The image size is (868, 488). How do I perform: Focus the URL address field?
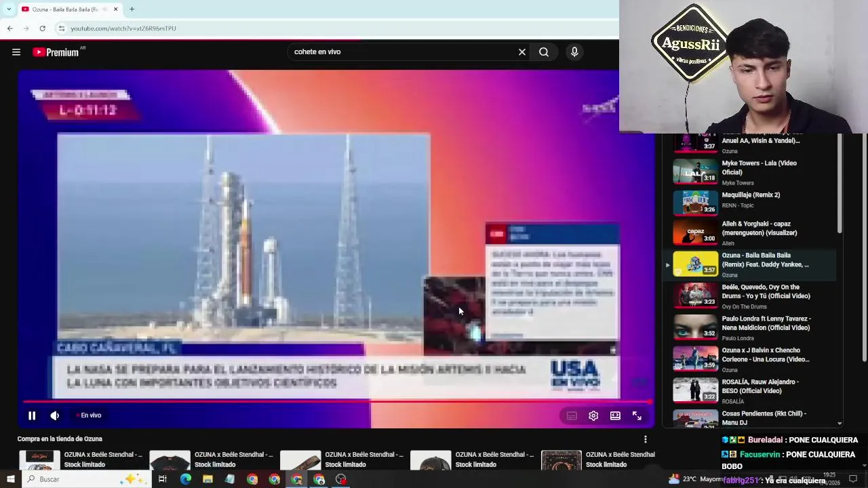point(339,28)
